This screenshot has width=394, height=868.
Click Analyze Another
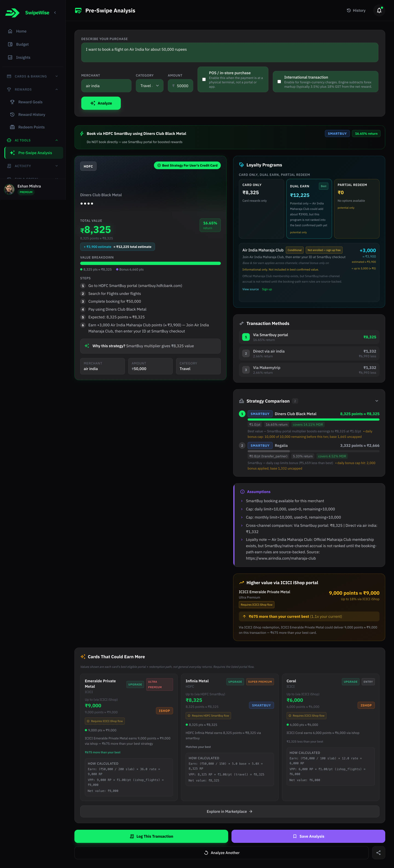(222, 853)
